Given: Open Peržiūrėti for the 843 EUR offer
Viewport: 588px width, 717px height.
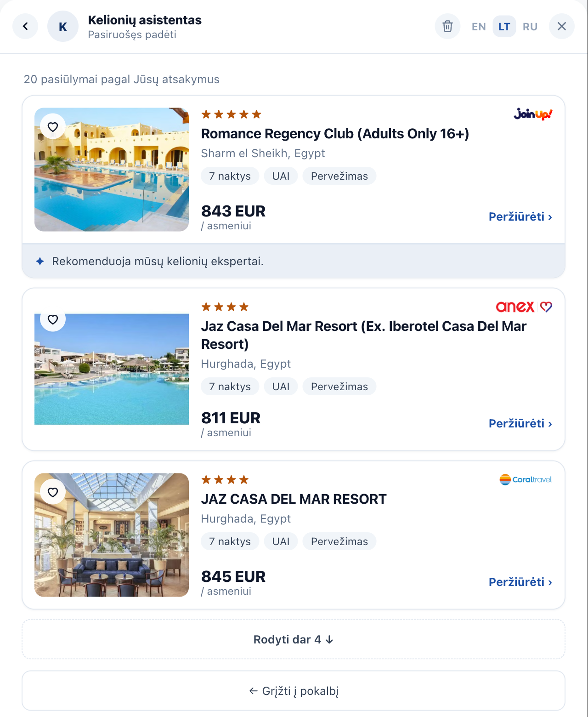Looking at the screenshot, I should click(x=520, y=216).
